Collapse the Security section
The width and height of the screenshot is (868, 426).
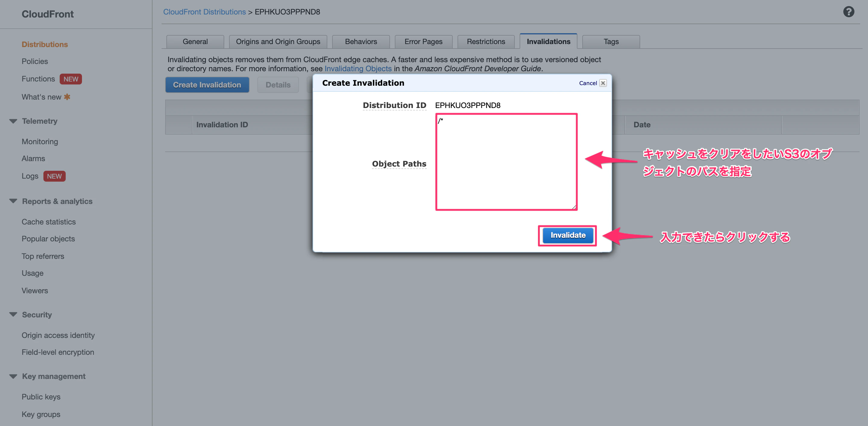tap(13, 314)
